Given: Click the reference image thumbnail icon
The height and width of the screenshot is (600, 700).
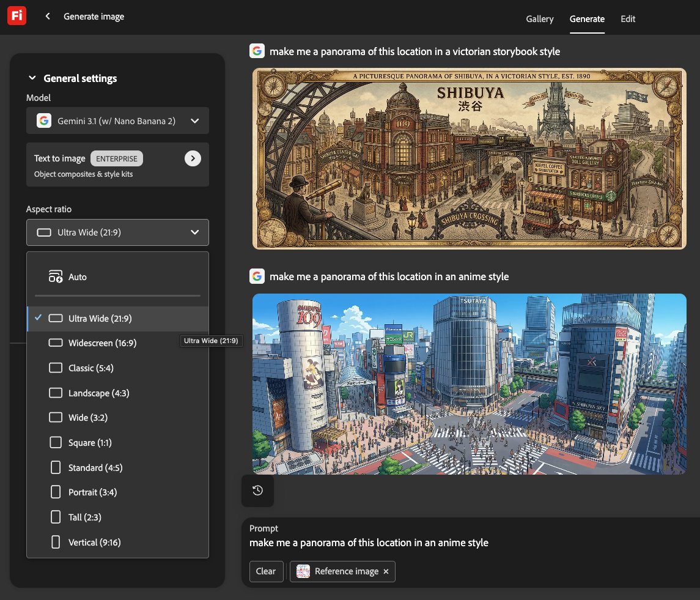Looking at the screenshot, I should pyautogui.click(x=303, y=571).
